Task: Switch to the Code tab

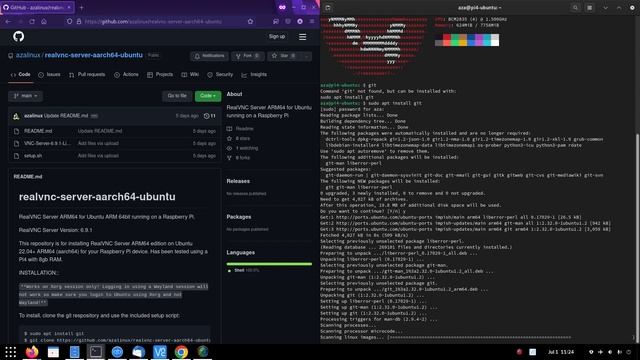Action: click(x=20, y=75)
